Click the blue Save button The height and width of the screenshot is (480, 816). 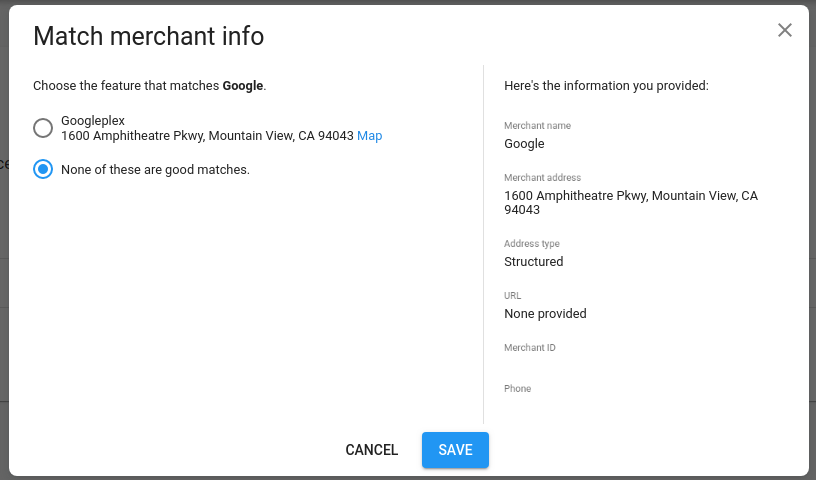[x=455, y=450]
